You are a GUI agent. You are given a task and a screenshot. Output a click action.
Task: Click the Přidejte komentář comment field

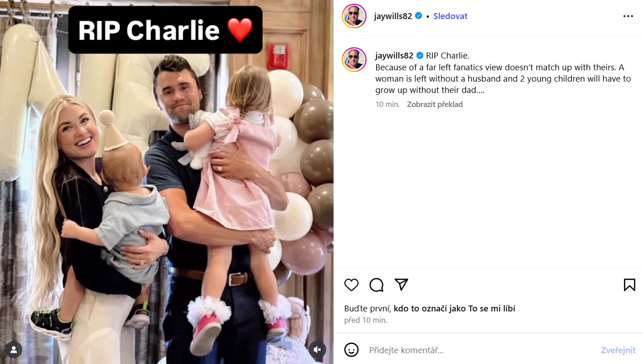[x=481, y=350]
